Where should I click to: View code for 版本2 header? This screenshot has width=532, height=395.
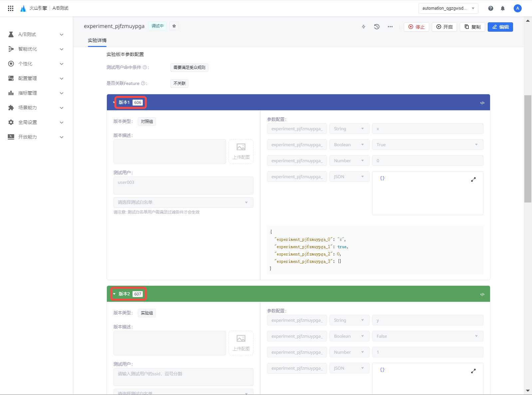coord(482,294)
